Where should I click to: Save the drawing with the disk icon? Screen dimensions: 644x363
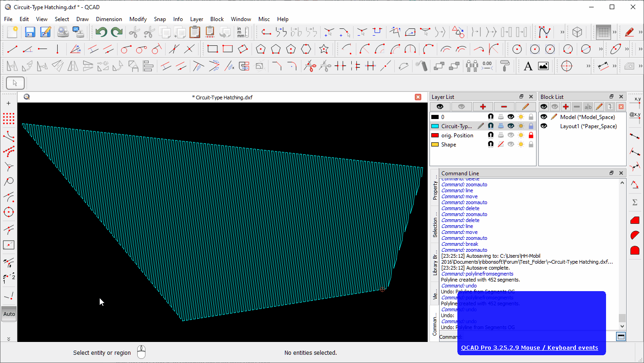pos(29,32)
